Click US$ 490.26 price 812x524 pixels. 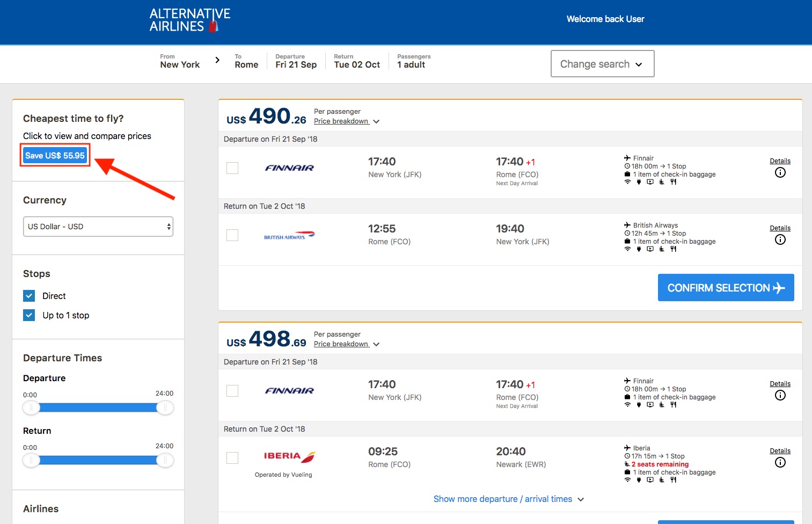click(x=266, y=116)
